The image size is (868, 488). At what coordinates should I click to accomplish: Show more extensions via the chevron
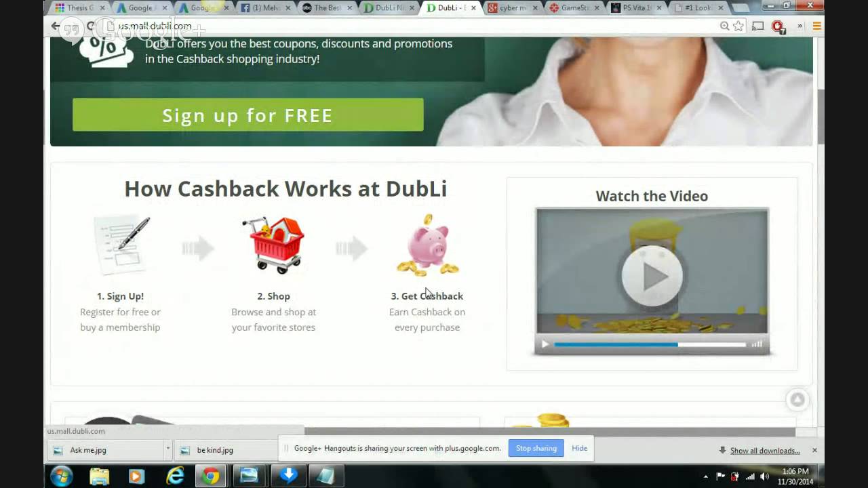(800, 26)
